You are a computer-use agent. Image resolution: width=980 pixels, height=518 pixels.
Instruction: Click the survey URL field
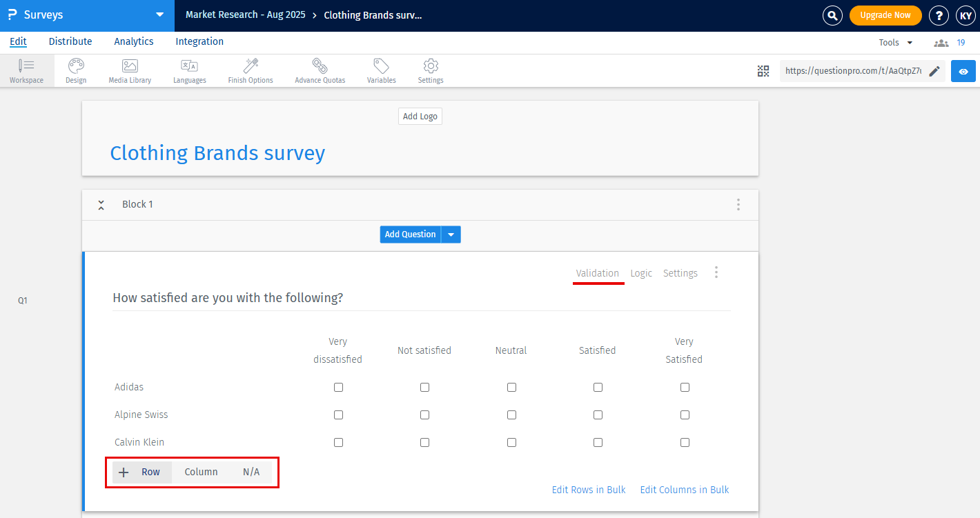coord(856,70)
